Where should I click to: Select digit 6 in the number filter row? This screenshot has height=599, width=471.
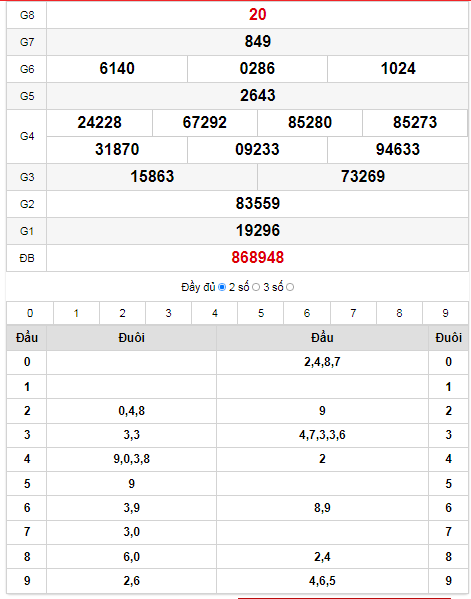307,313
